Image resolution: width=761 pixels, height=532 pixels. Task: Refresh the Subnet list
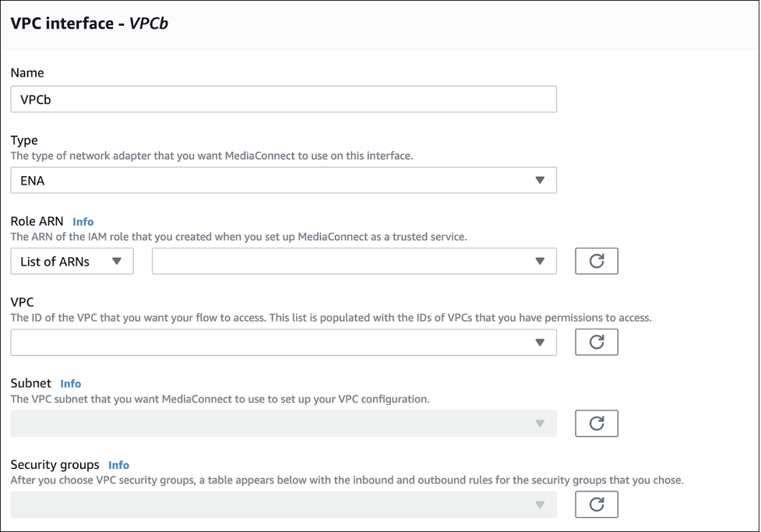tap(597, 423)
